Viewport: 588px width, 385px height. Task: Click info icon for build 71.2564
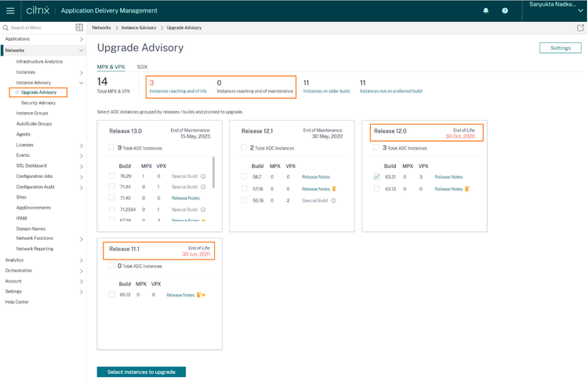[203, 209]
